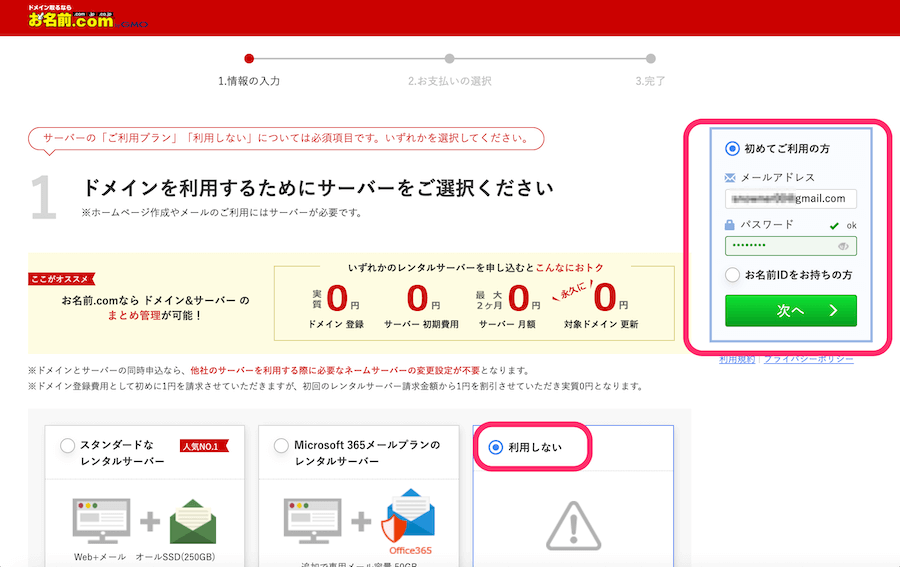Click the password input field
This screenshot has height=567, width=900.
click(790, 246)
